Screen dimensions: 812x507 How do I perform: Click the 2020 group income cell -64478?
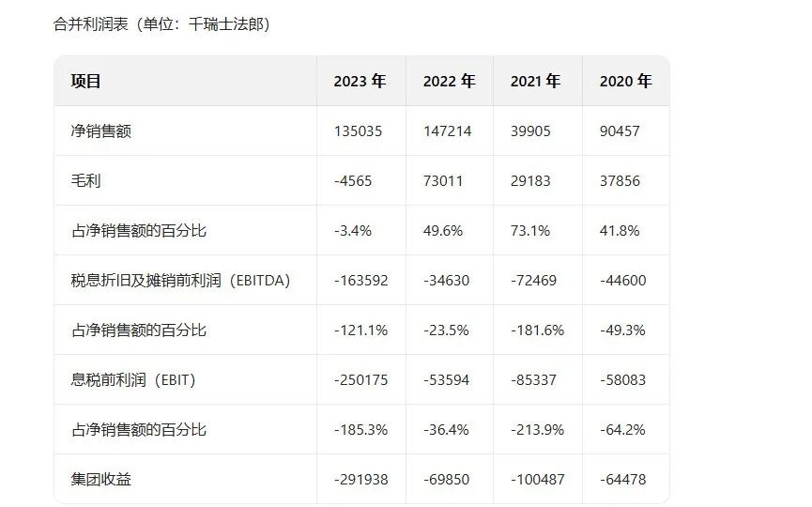click(x=622, y=480)
